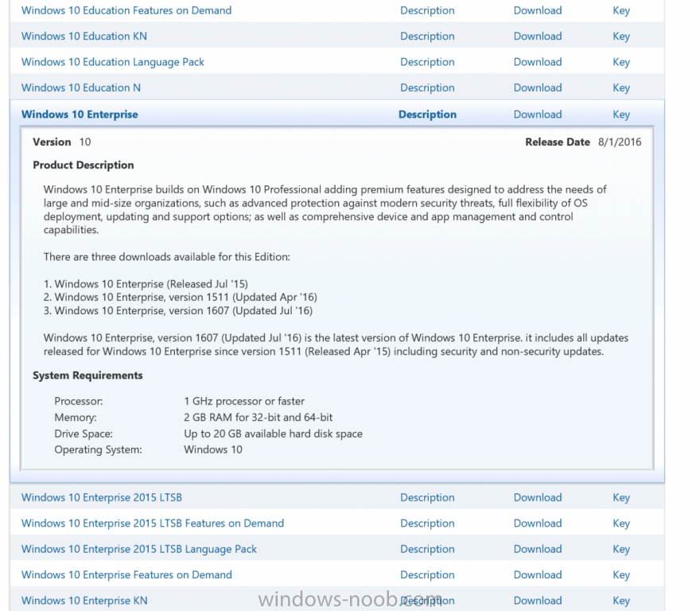
Task: Toggle the bold Description of Windows 10 Enterprise
Action: point(427,115)
